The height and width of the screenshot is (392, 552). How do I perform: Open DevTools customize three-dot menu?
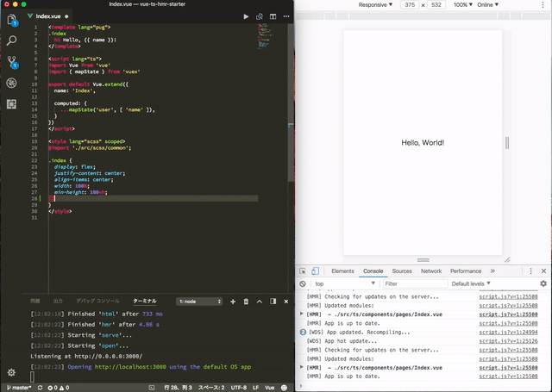tap(531, 271)
